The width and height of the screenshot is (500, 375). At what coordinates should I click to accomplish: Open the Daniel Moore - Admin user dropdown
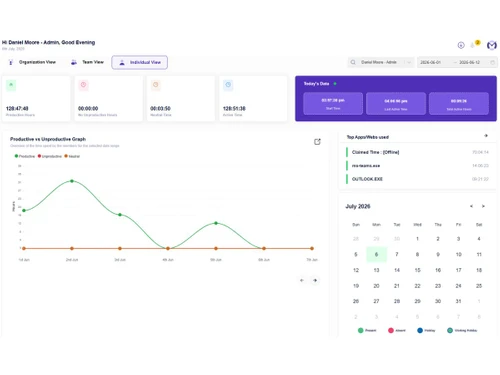tap(381, 62)
